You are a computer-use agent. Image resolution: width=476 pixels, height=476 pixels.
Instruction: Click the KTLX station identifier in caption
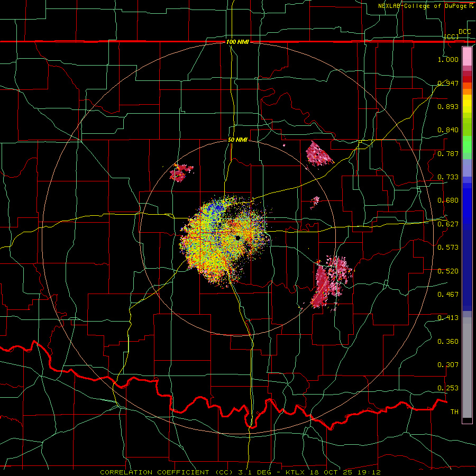pyautogui.click(x=295, y=472)
